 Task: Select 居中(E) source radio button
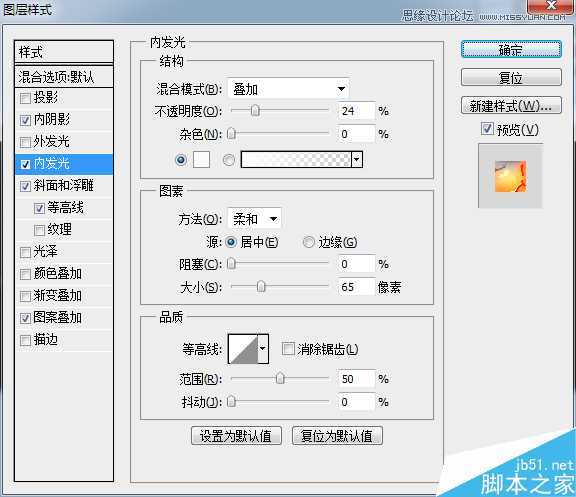pos(231,242)
